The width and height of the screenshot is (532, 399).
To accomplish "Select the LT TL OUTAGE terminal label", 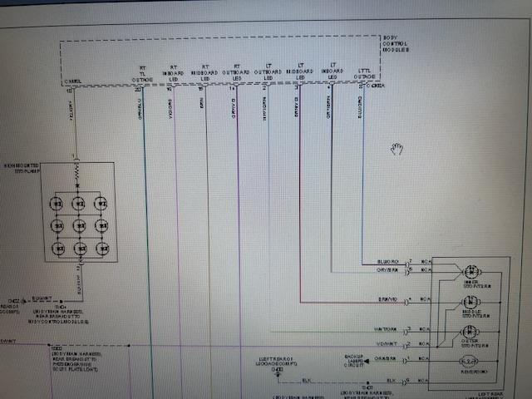I will (364, 74).
